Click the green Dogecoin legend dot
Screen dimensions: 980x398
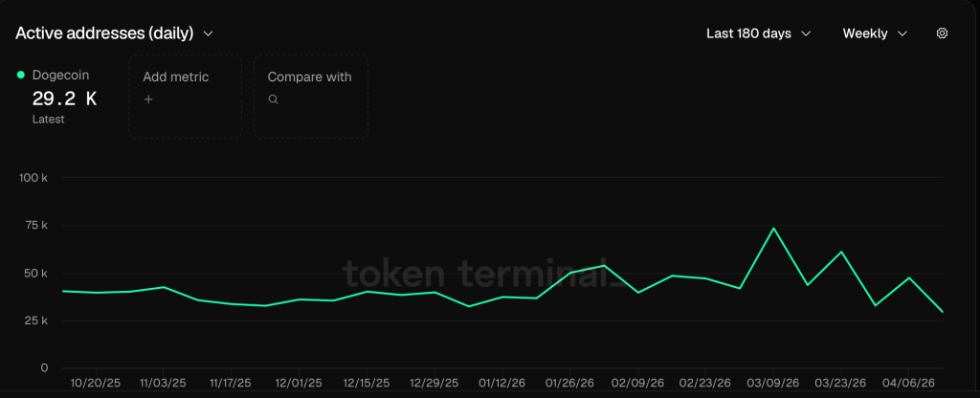pyautogui.click(x=21, y=75)
